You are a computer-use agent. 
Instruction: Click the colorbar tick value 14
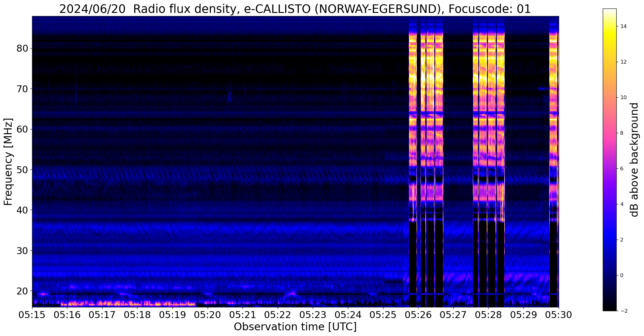pos(623,26)
